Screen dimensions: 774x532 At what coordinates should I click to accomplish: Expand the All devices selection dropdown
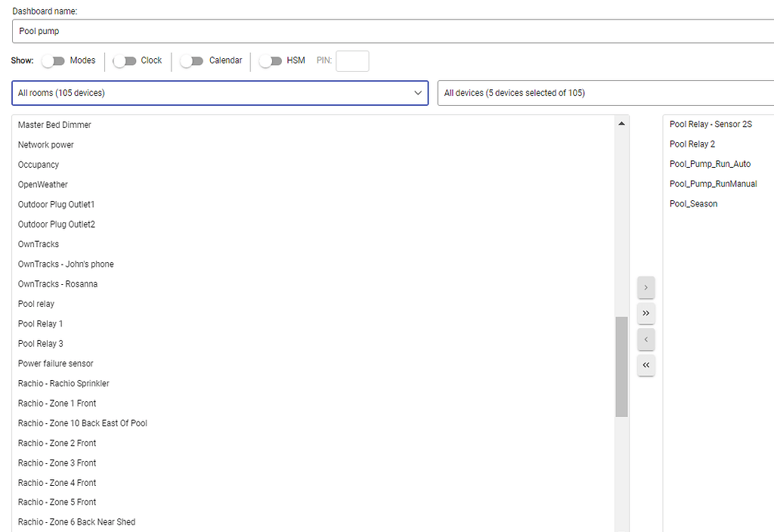[605, 93]
